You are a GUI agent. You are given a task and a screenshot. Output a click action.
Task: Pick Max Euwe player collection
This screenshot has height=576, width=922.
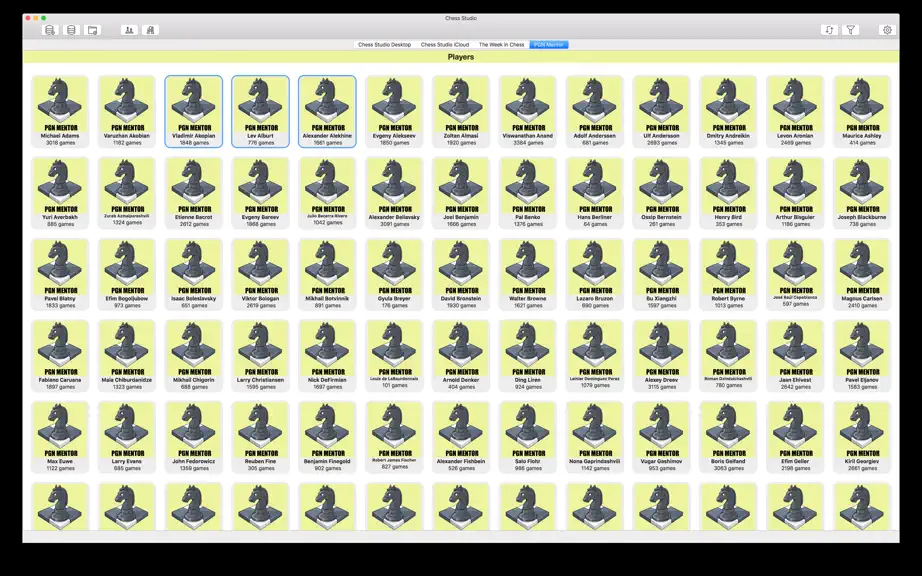[x=60, y=437]
